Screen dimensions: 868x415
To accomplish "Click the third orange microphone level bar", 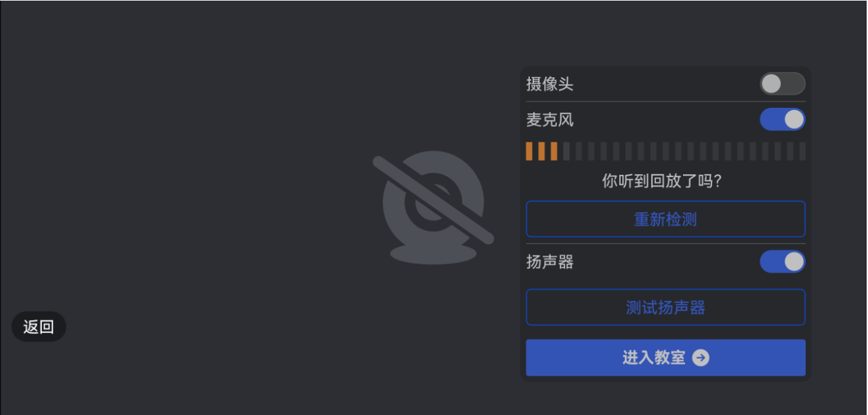I will 554,151.
